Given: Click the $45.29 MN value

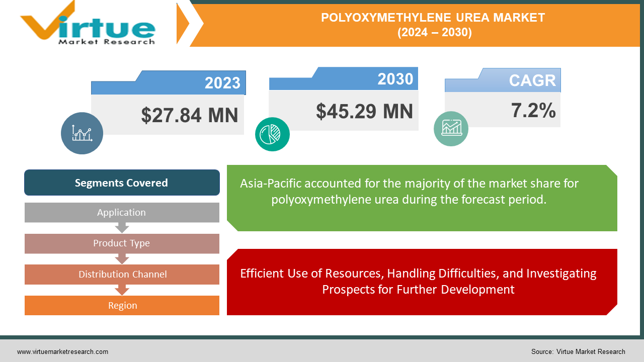Looking at the screenshot, I should pyautogui.click(x=365, y=111).
